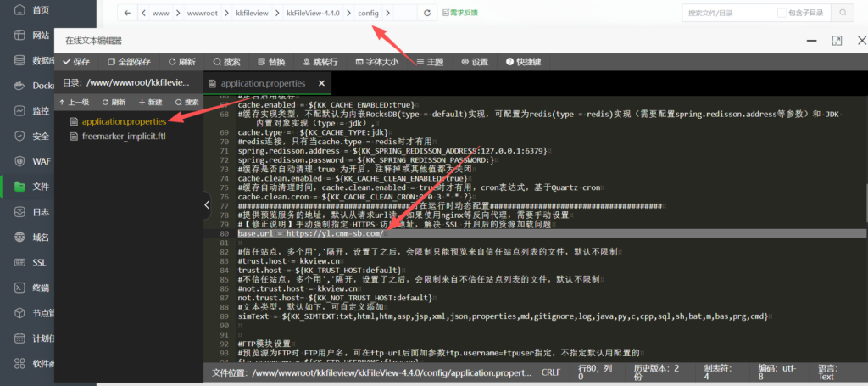Show the 快捷键 shortcuts help
The image size is (868, 386).
coord(524,62)
